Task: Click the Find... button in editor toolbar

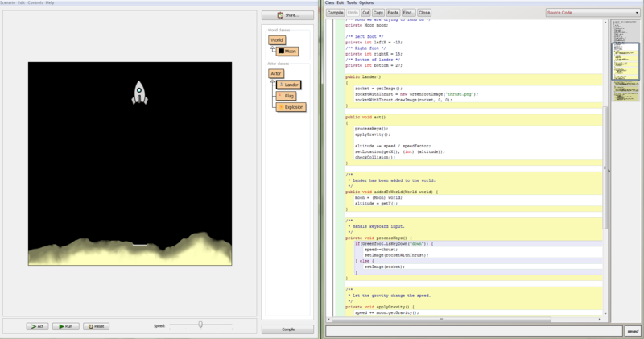Action: click(x=408, y=13)
